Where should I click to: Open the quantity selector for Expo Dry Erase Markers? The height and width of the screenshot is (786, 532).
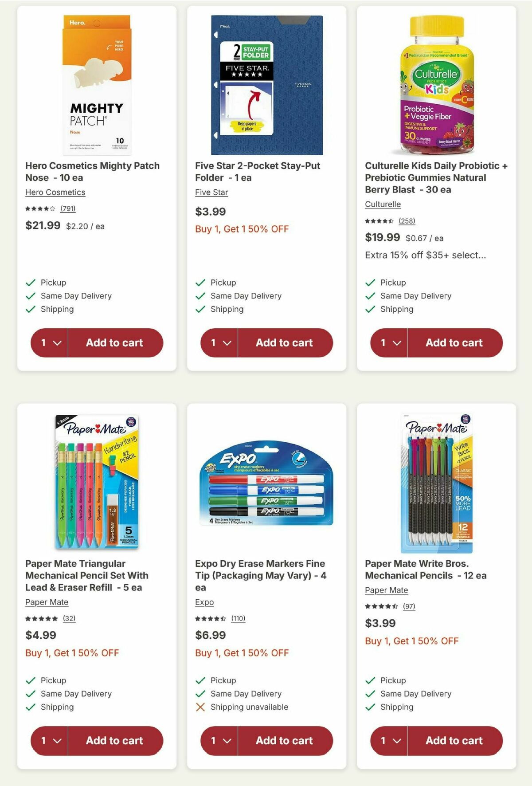[219, 740]
